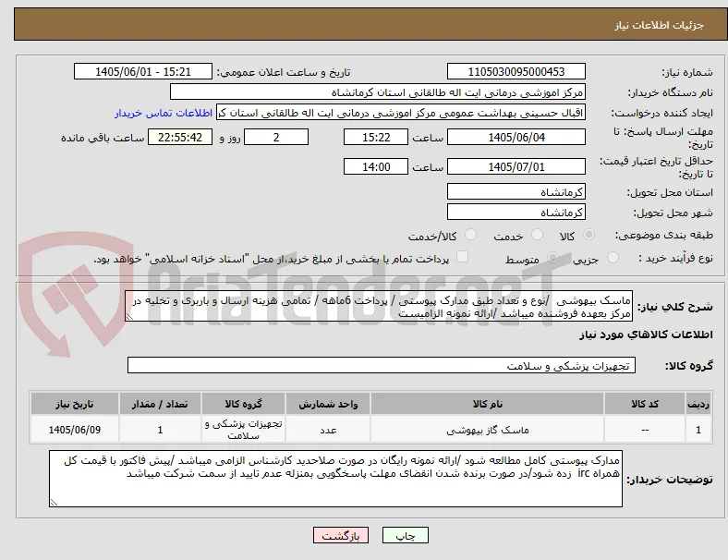The image size is (728, 560).
Task: Click the جزئیات اطلاعات نیاز page title
Action: [x=660, y=25]
